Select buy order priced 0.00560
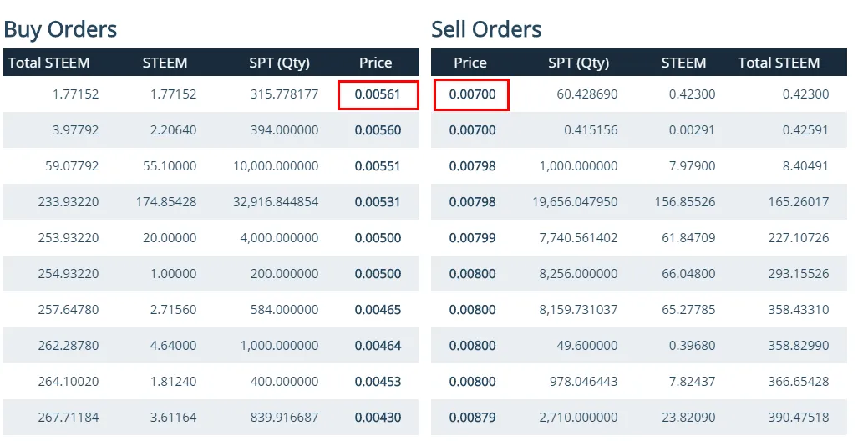This screenshot has width=868, height=441. tap(378, 130)
